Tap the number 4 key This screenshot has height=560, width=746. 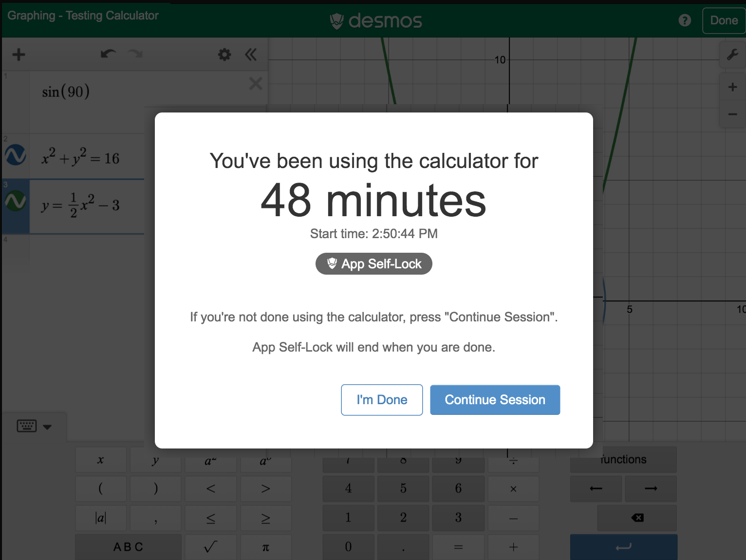point(348,488)
